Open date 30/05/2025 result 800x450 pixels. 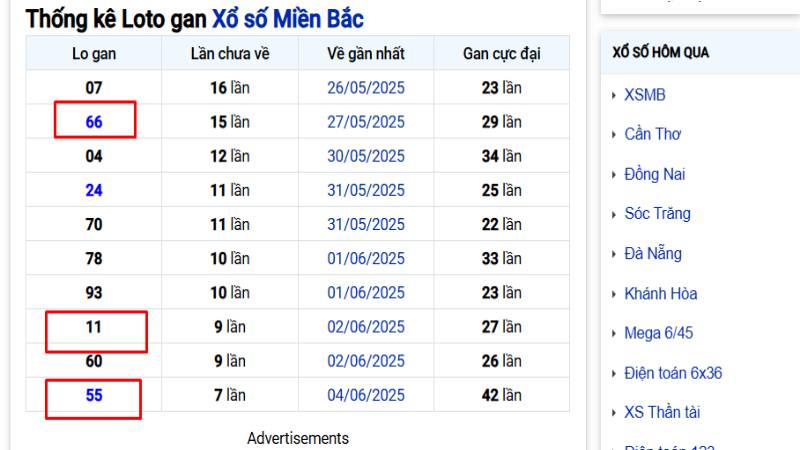tap(366, 156)
